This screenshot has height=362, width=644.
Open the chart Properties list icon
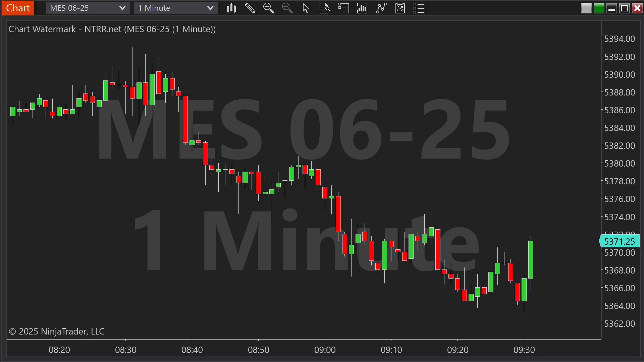tap(419, 8)
